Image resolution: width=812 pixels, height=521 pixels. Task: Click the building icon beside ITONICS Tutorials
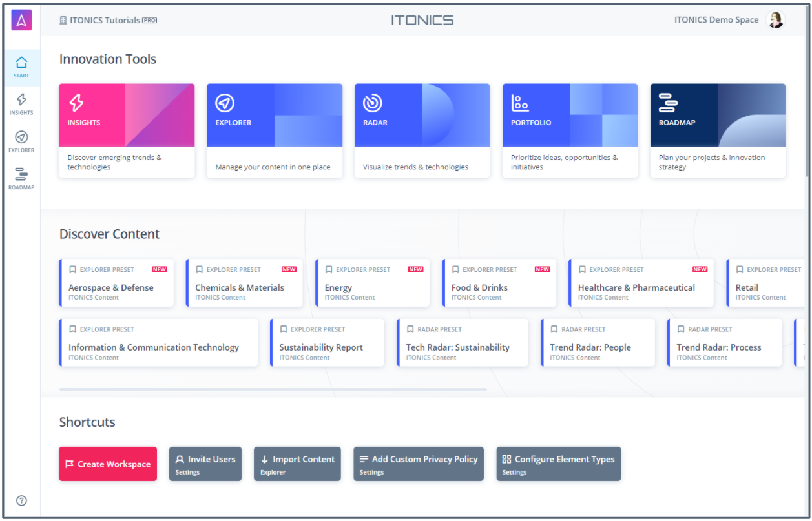coord(63,20)
